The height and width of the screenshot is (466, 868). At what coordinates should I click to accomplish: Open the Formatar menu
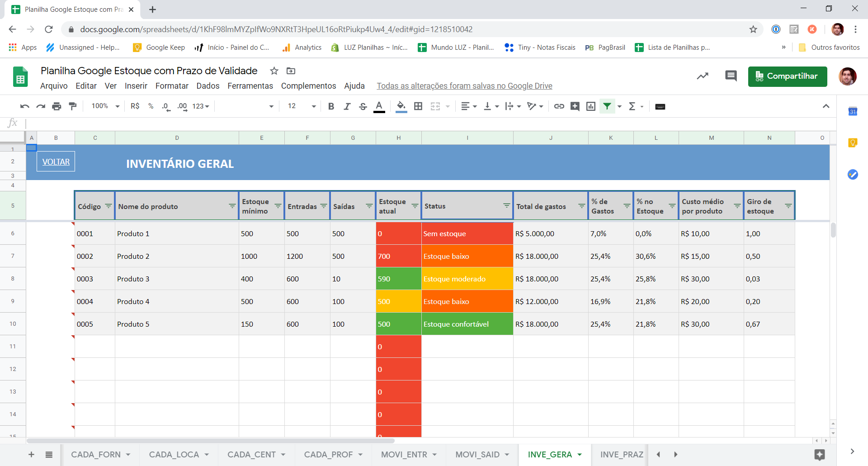(x=172, y=86)
